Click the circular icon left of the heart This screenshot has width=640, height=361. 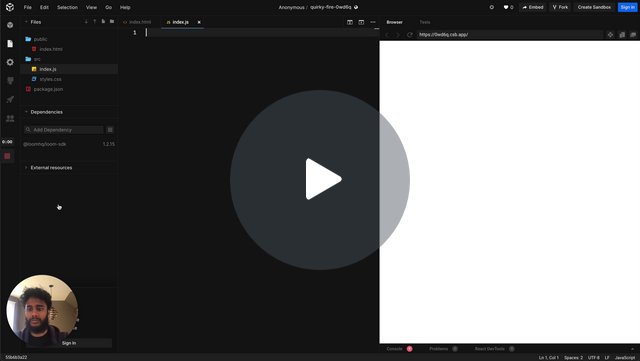pyautogui.click(x=491, y=7)
